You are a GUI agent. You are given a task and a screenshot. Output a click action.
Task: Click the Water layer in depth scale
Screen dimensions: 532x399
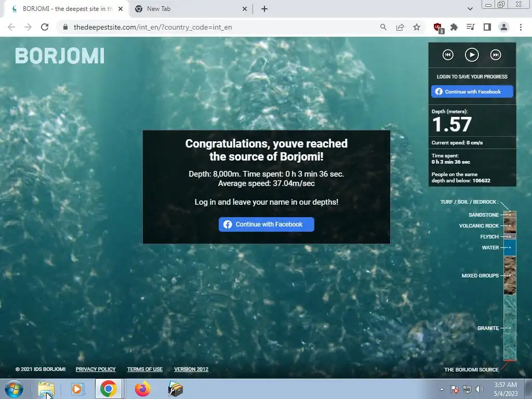tap(510, 248)
